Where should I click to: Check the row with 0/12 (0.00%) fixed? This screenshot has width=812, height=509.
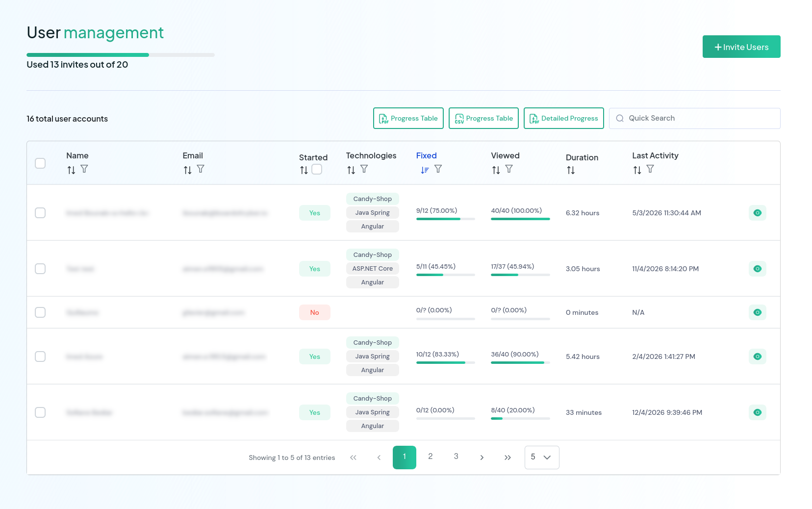point(40,412)
